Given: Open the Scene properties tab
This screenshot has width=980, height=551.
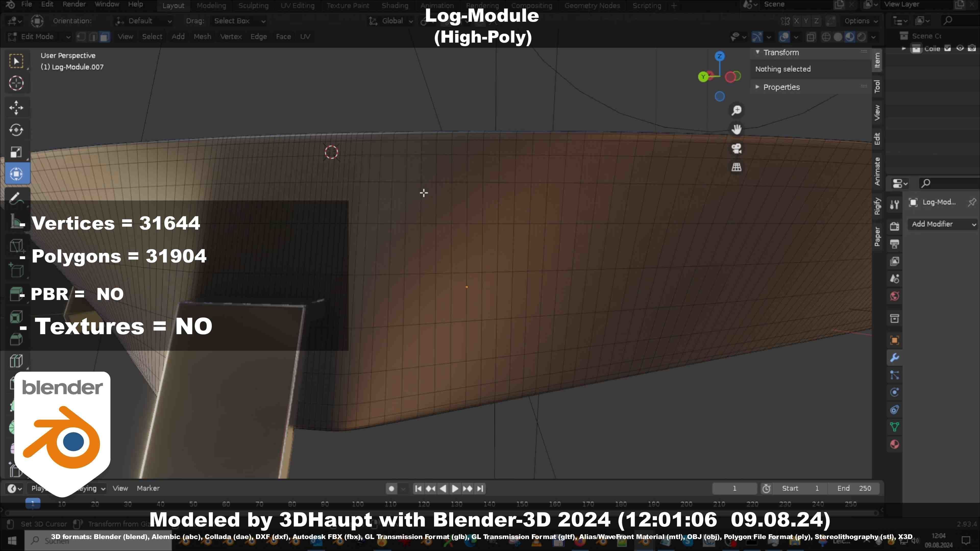Looking at the screenshot, I should 895,279.
